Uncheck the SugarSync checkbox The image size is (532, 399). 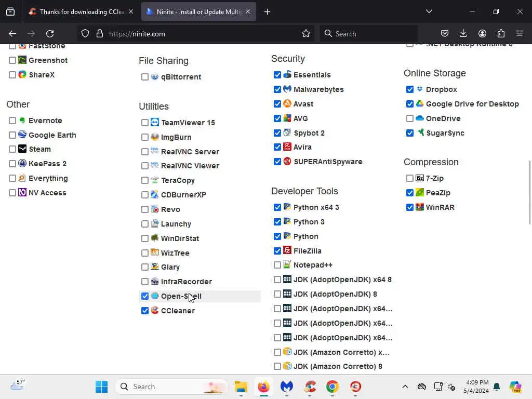(410, 133)
